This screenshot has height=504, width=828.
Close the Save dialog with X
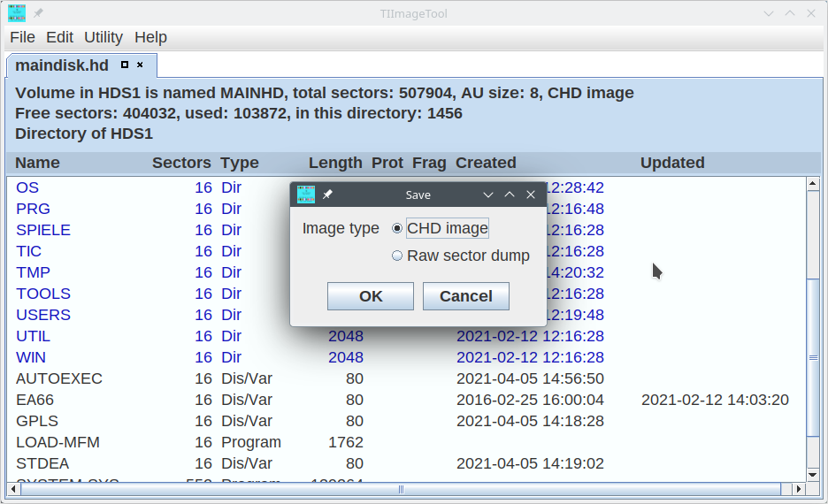coord(531,195)
